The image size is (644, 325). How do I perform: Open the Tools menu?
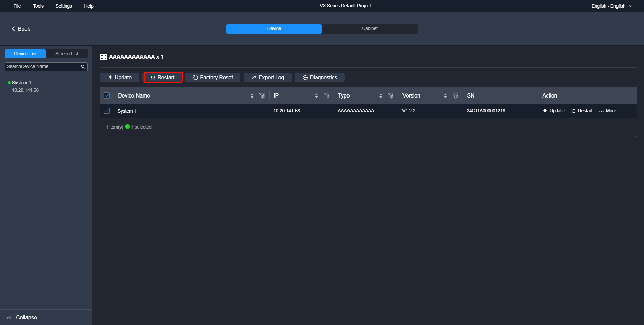click(38, 6)
